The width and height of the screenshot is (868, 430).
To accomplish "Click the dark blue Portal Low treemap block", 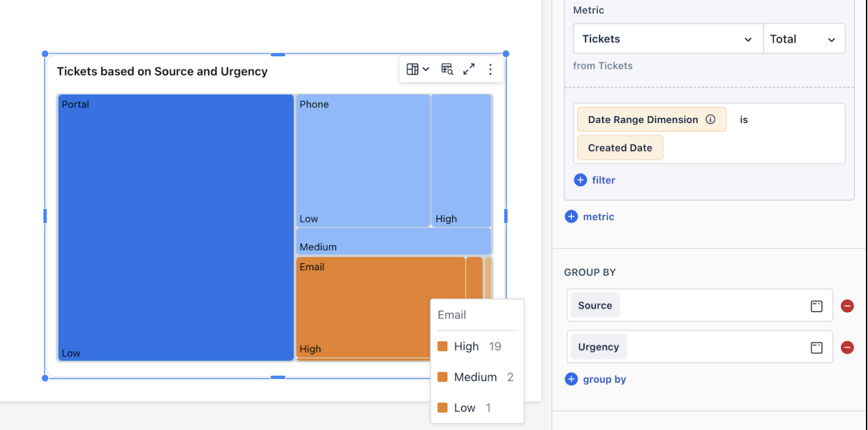I will pos(176,228).
